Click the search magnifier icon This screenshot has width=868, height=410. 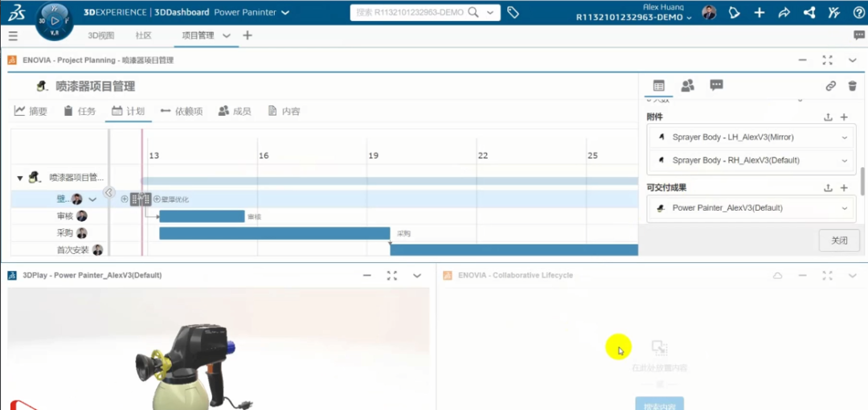pos(474,13)
